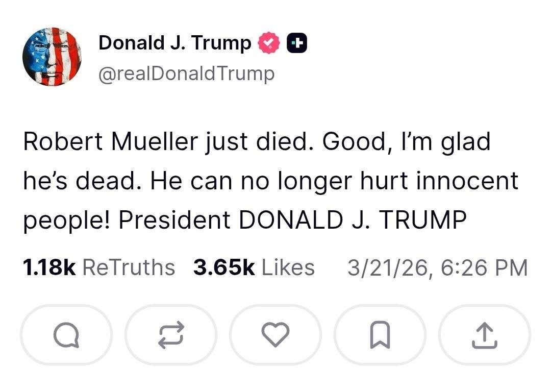Toggle the like state on this Truth
This screenshot has width=551, height=392.
pos(275,335)
